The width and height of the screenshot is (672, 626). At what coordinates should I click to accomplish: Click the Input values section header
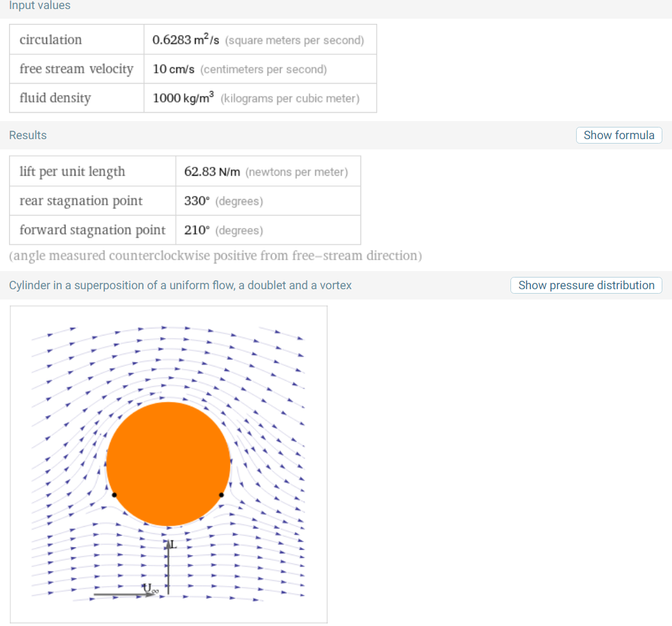pyautogui.click(x=40, y=6)
